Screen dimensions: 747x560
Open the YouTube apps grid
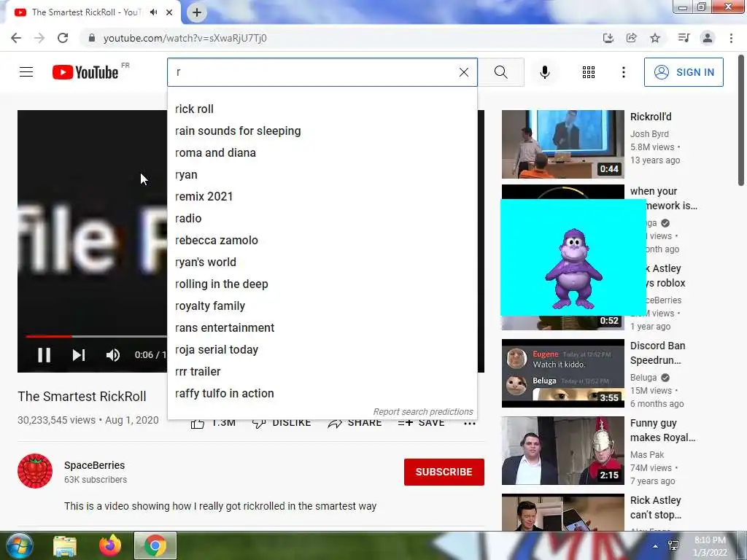pos(589,72)
